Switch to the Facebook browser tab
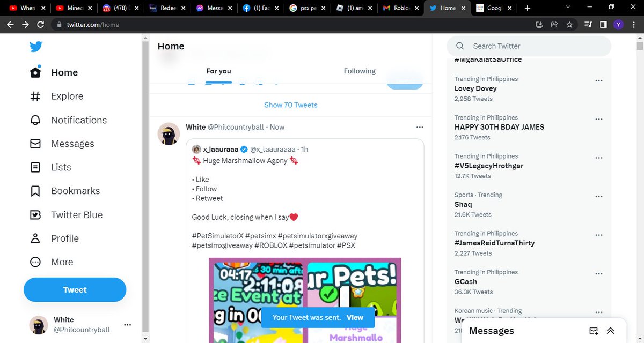Image resolution: width=644 pixels, height=343 pixels. point(260,8)
